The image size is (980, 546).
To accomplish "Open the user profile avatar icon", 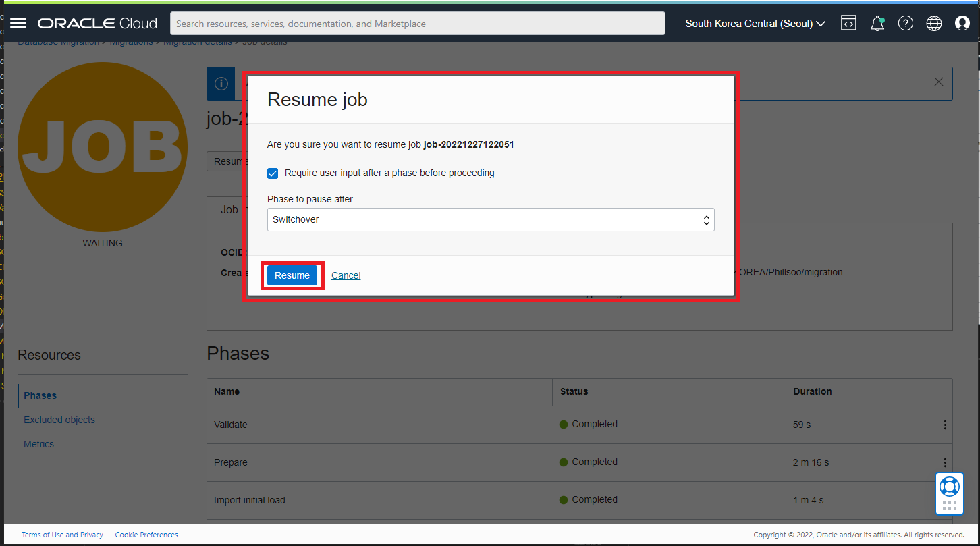I will [962, 24].
